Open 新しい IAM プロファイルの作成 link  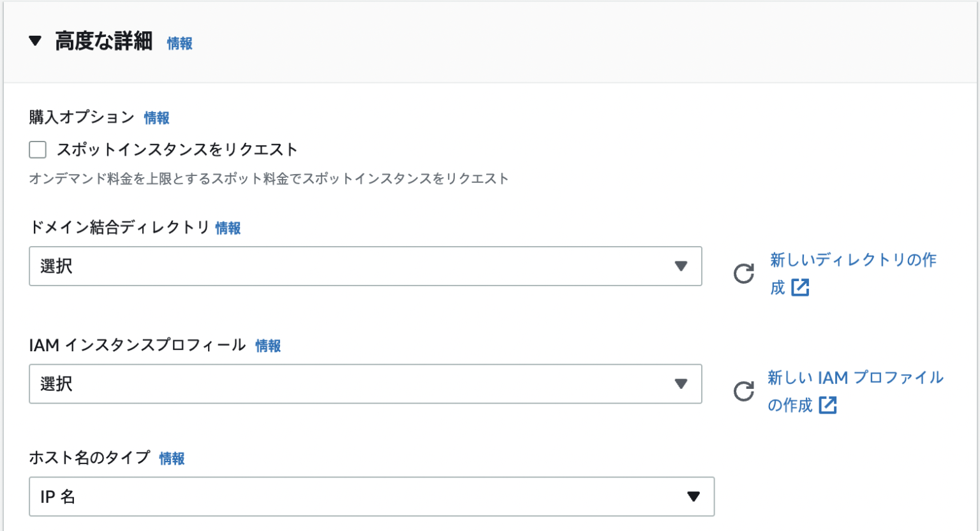point(855,377)
